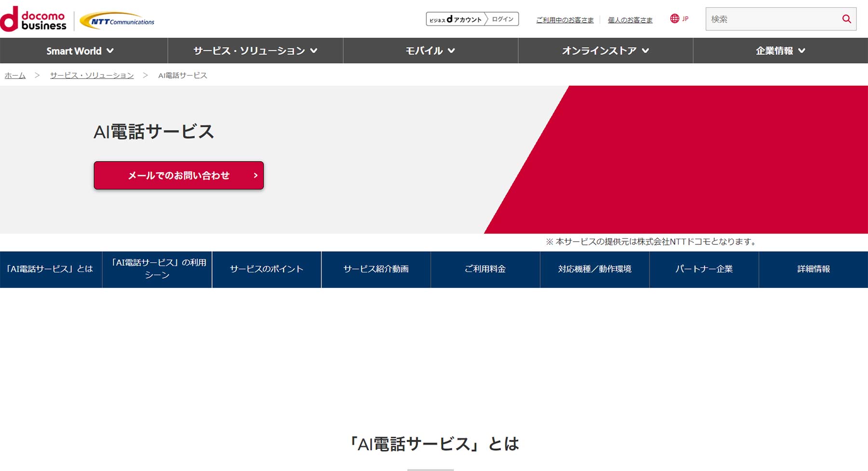Click the docomo business logo
Viewport: 868px width, 471px height.
click(33, 19)
